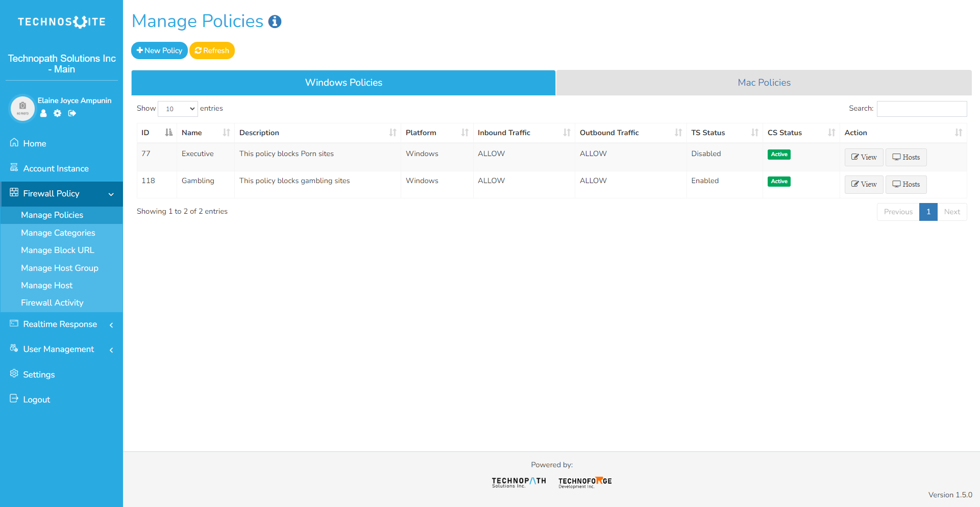Click the Firewall Policy grid icon in sidebar

pyautogui.click(x=14, y=193)
